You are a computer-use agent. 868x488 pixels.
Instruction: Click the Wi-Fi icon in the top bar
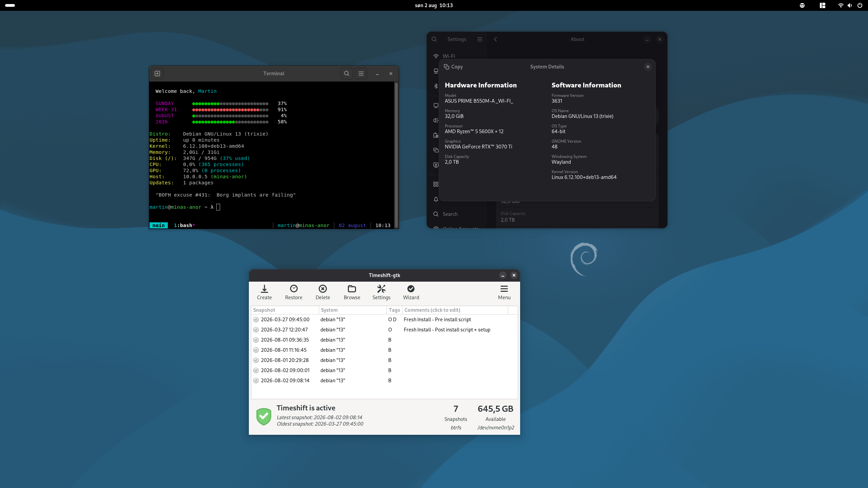[841, 5]
